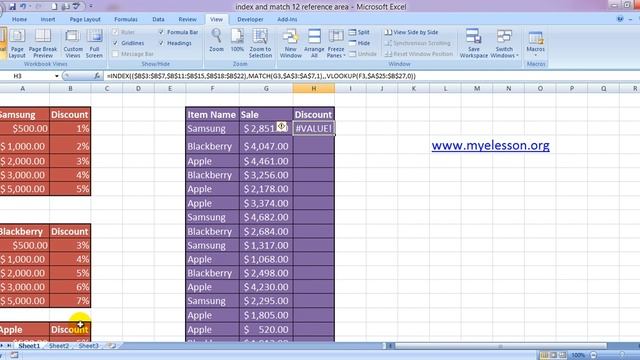Open the Home tab

click(x=20, y=19)
